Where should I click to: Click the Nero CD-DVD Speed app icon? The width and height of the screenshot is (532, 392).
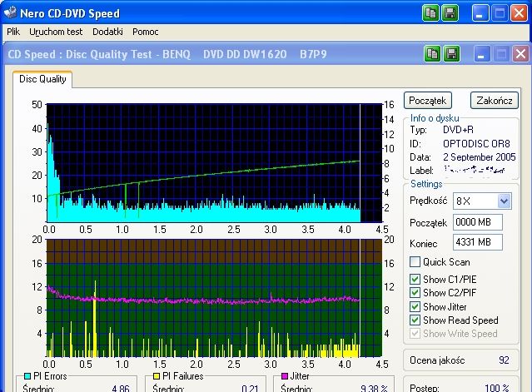pos(9,12)
